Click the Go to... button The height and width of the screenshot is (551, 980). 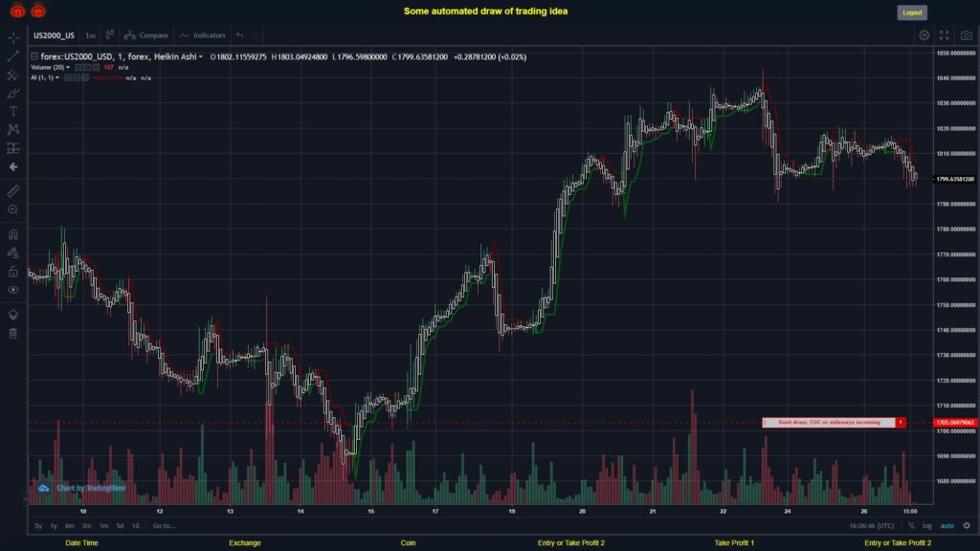click(x=165, y=526)
